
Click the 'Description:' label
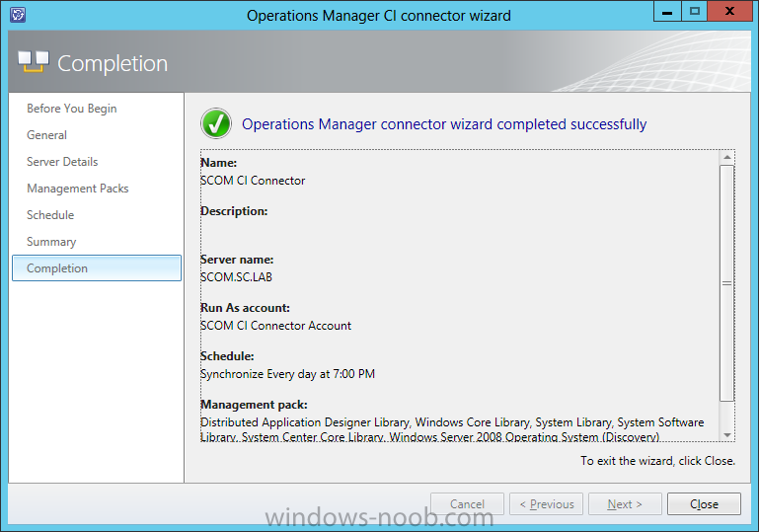pyautogui.click(x=234, y=211)
